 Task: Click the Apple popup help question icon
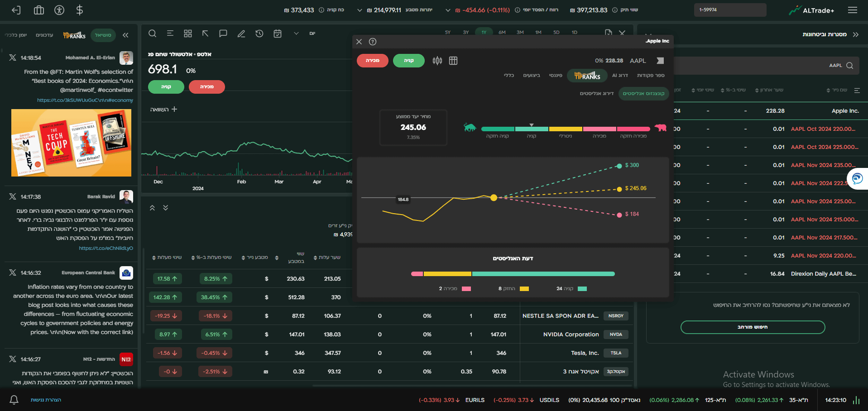[373, 42]
